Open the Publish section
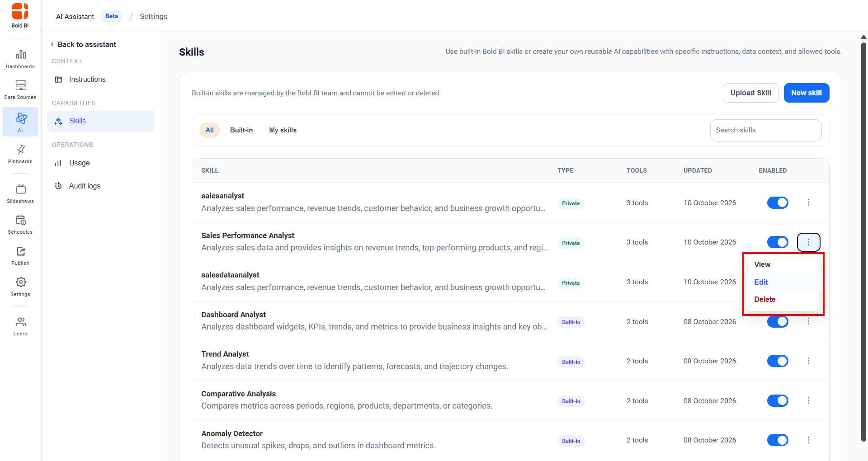This screenshot has height=461, width=868. coord(20,256)
